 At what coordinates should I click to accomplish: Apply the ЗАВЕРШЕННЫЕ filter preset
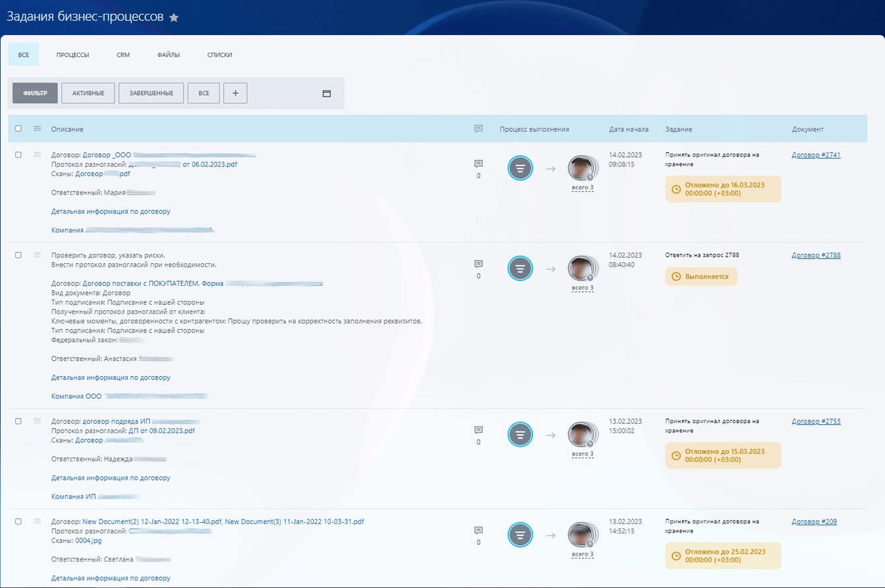point(151,93)
